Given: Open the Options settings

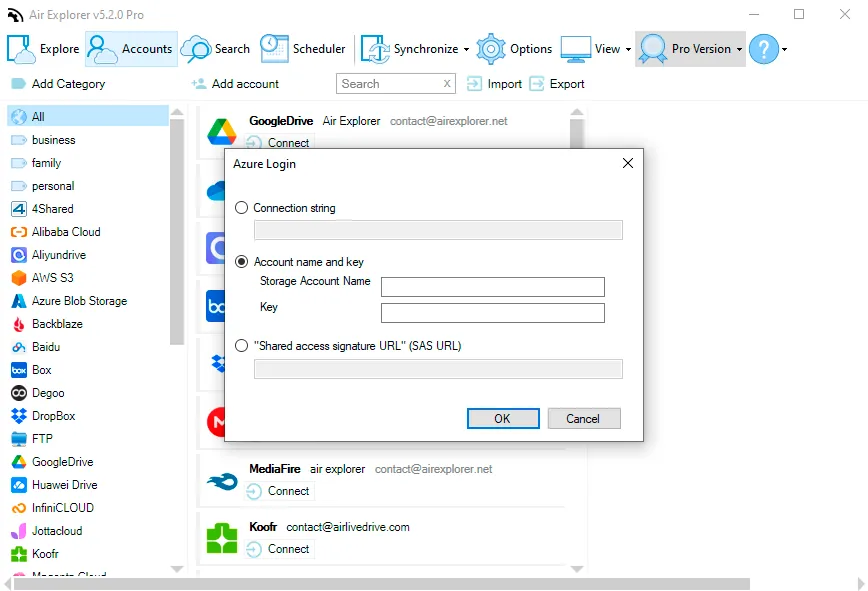Looking at the screenshot, I should click(514, 49).
